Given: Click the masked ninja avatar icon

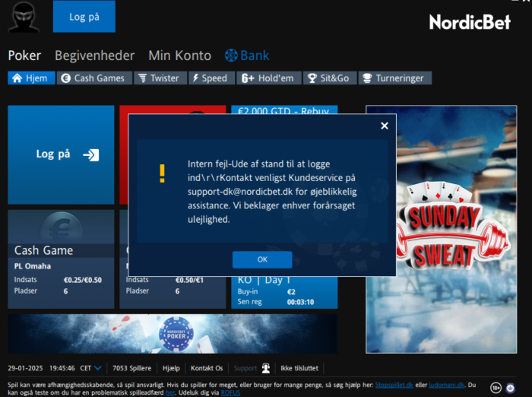Looking at the screenshot, I should click(x=24, y=17).
